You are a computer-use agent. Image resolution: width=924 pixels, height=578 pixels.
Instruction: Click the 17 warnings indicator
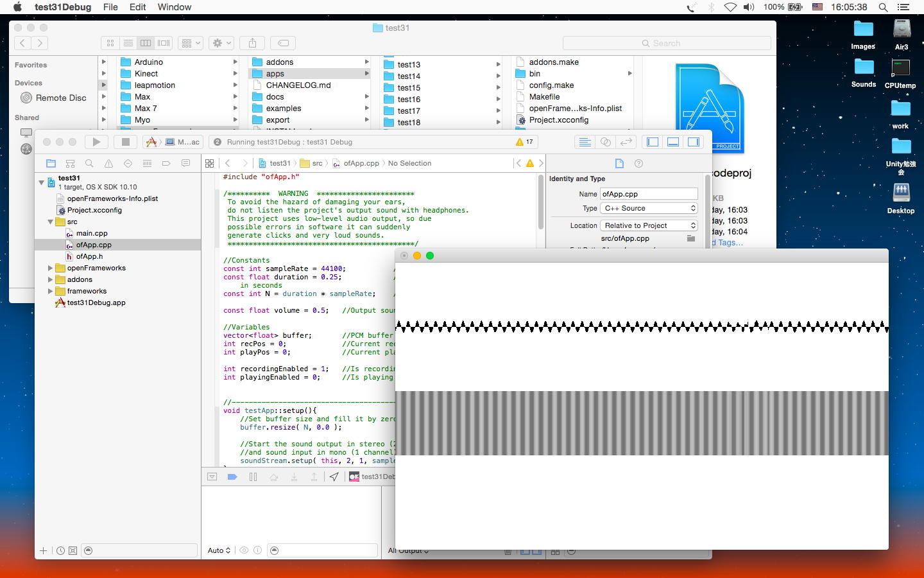(x=524, y=142)
